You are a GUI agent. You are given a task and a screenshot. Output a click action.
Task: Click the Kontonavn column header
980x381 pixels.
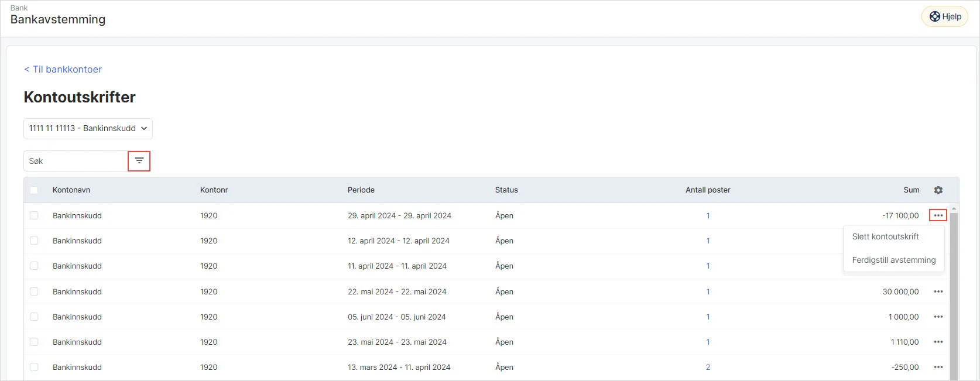click(x=71, y=190)
